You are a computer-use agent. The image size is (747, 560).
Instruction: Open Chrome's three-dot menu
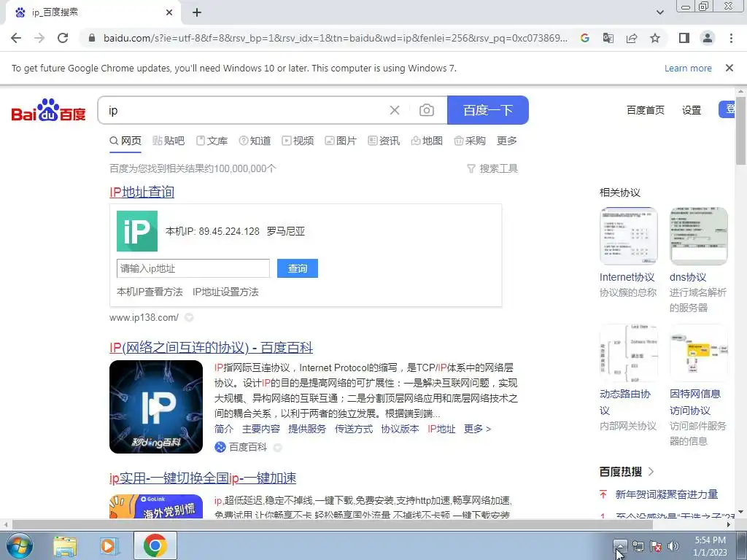pos(731,38)
